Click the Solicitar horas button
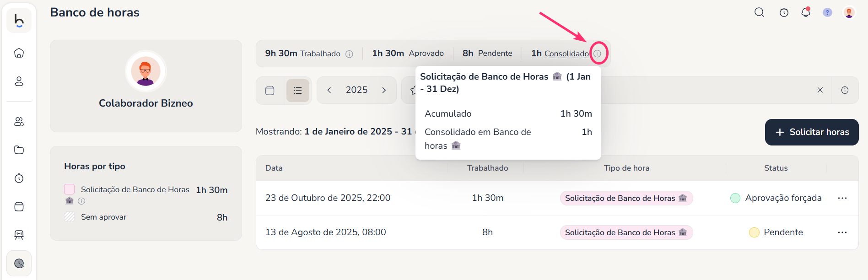868x280 pixels. click(811, 132)
